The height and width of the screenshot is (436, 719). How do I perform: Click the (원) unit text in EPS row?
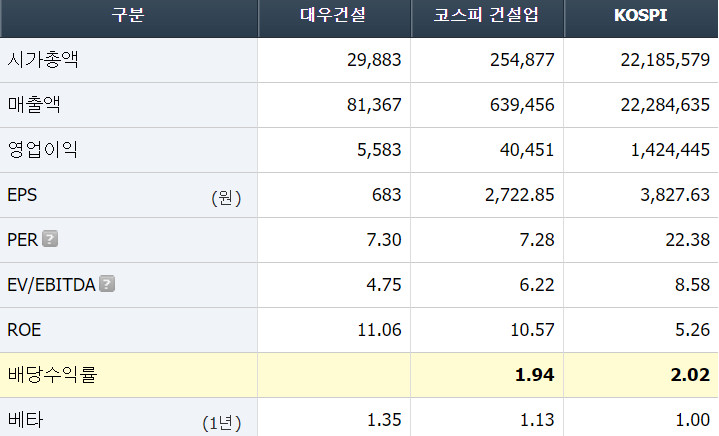coord(226,198)
